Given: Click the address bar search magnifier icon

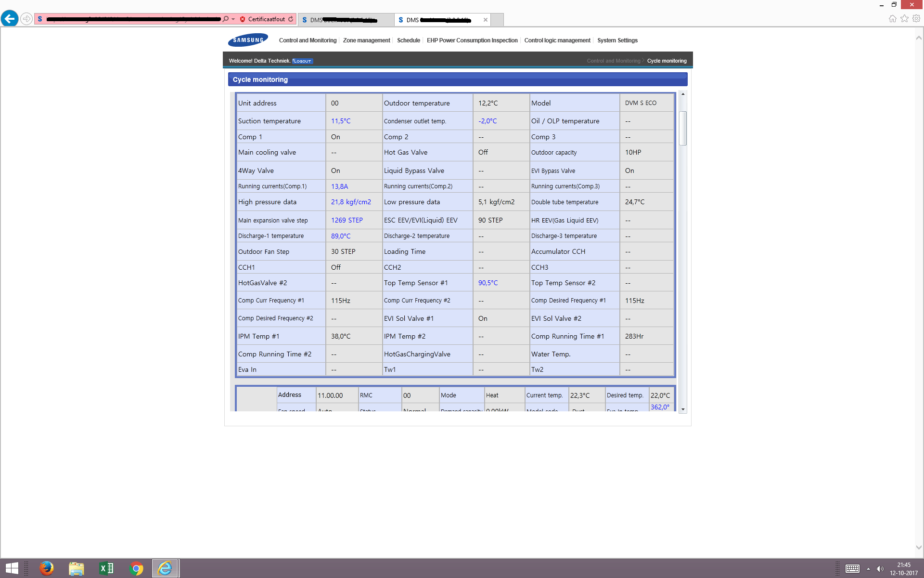Looking at the screenshot, I should coord(225,19).
